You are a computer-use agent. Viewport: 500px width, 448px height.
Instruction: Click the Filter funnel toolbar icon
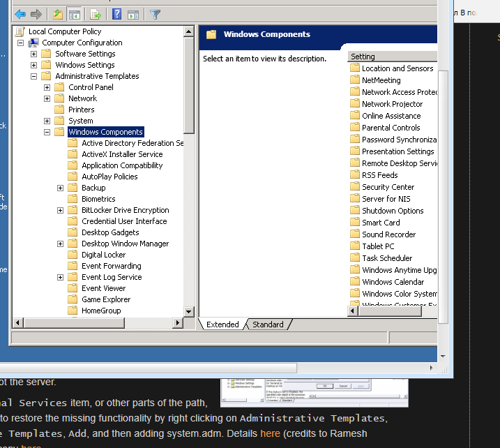155,15
